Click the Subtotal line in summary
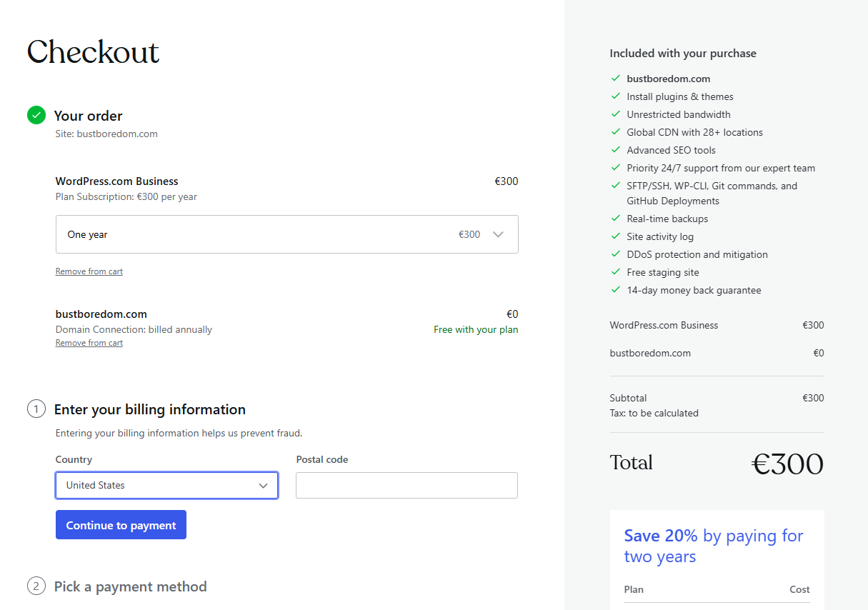The width and height of the screenshot is (868, 610). (717, 398)
